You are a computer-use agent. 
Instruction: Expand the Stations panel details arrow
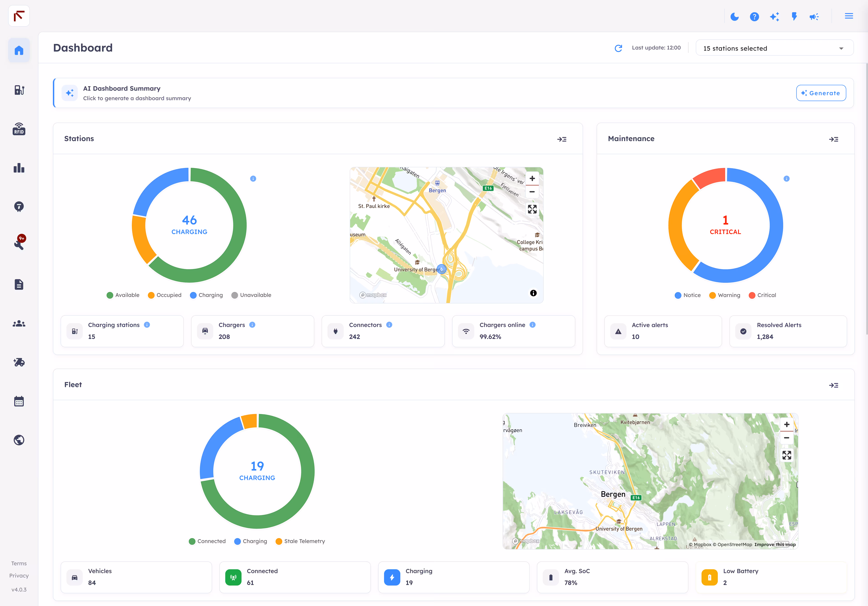pyautogui.click(x=562, y=139)
